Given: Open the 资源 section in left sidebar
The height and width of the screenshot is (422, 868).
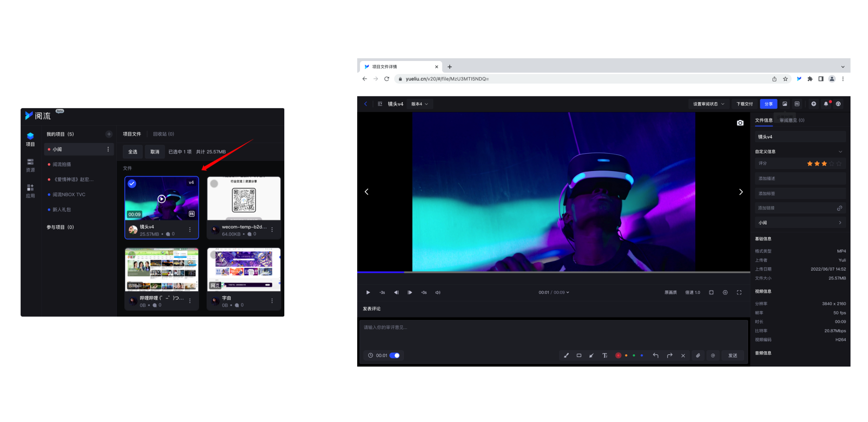Looking at the screenshot, I should tap(30, 165).
